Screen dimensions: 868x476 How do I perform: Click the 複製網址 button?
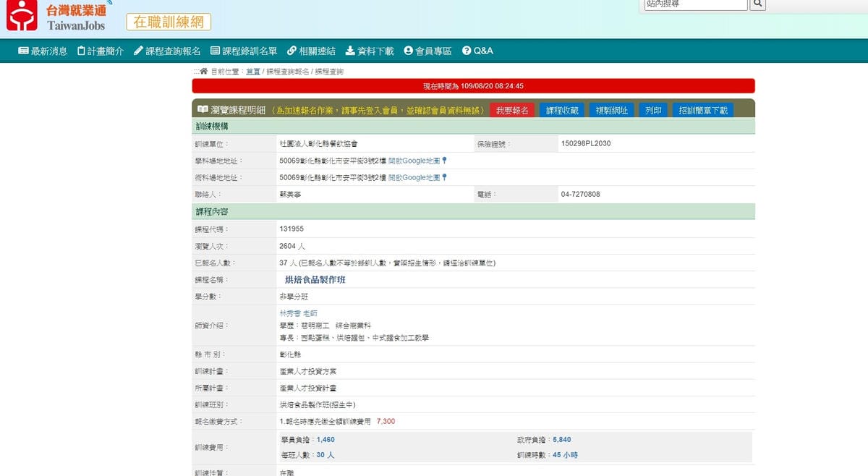click(x=612, y=111)
